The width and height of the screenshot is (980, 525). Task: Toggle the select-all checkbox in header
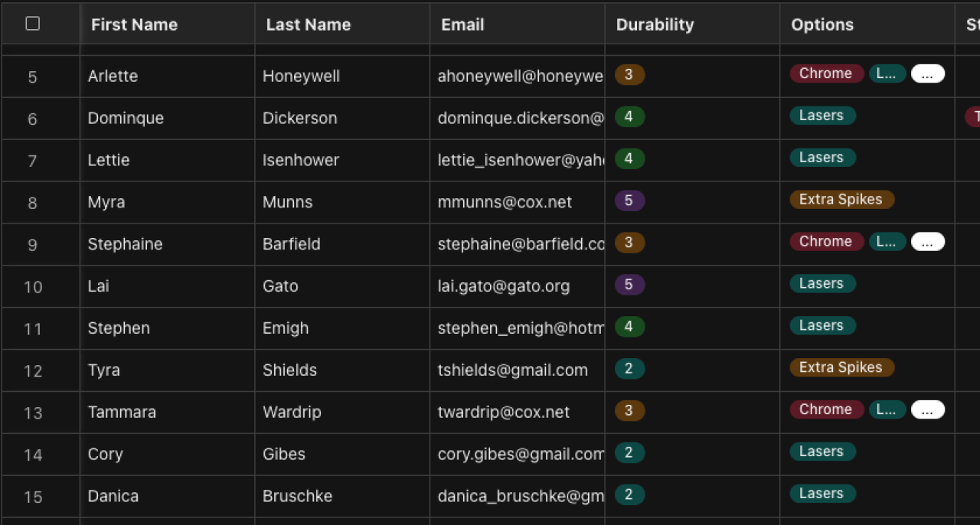[x=32, y=24]
